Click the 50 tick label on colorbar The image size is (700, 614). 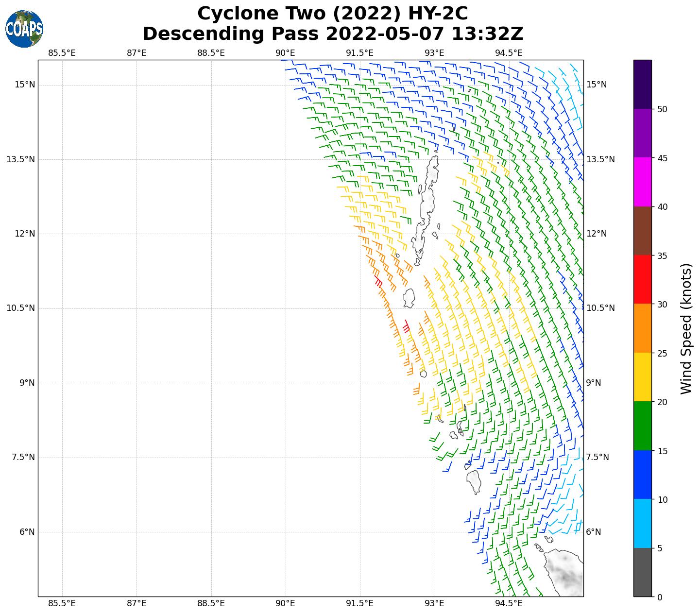662,109
